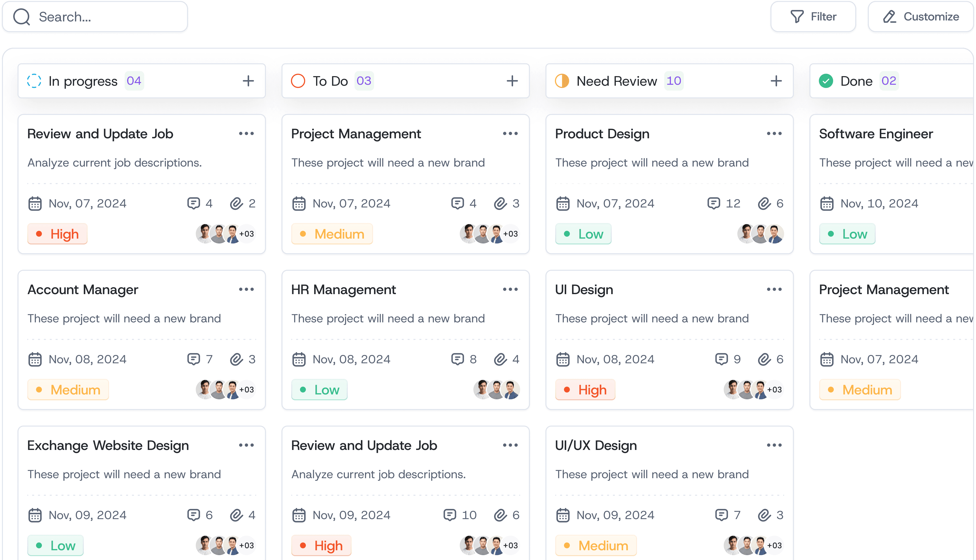976x560 pixels.
Task: Click calendar icon on Exchange Website Design card
Action: point(35,515)
